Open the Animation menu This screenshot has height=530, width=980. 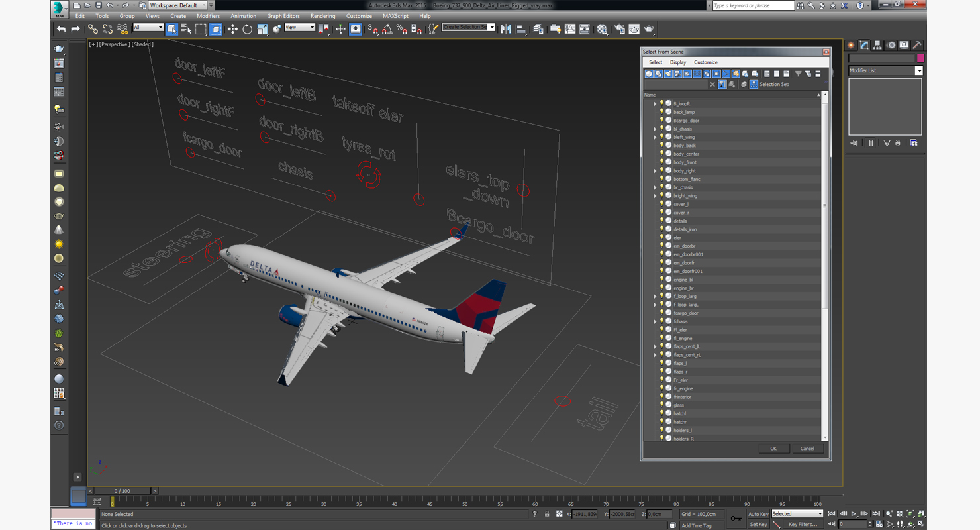(243, 16)
